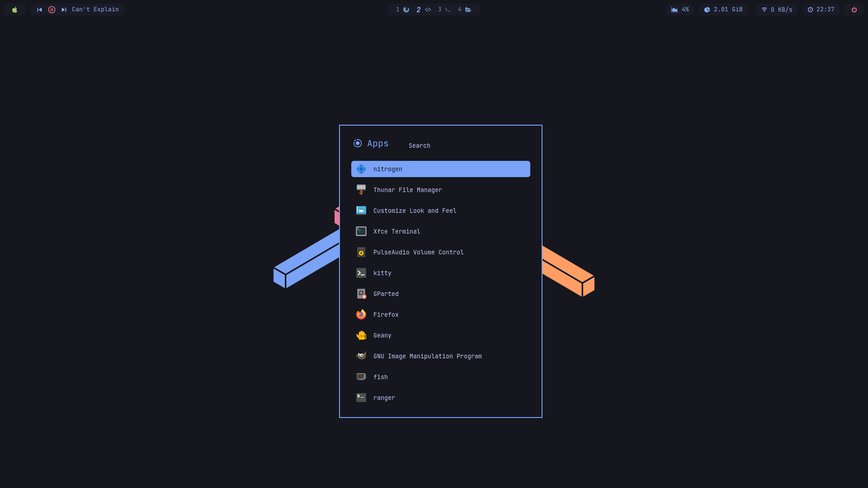This screenshot has height=488, width=868.
Task: Switch to workspace 3 with terminal icon
Action: (443, 9)
